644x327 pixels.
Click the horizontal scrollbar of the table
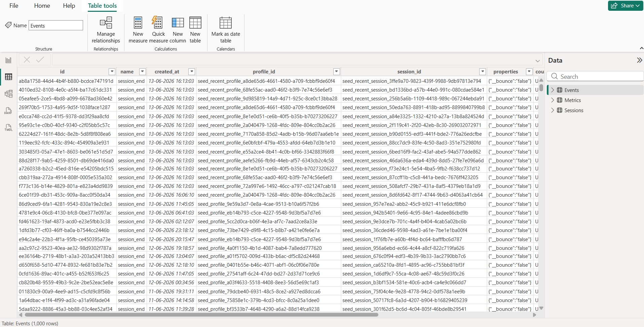point(201,315)
